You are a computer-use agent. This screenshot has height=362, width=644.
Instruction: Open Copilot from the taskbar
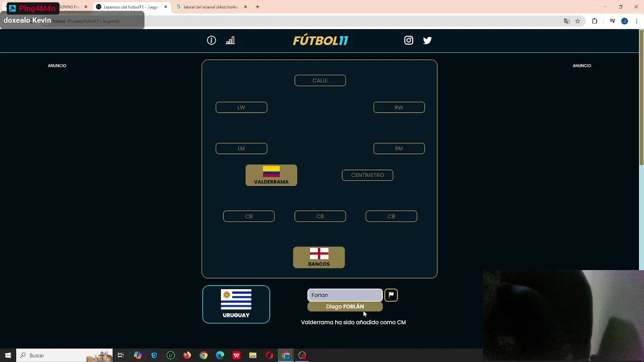pos(138,355)
